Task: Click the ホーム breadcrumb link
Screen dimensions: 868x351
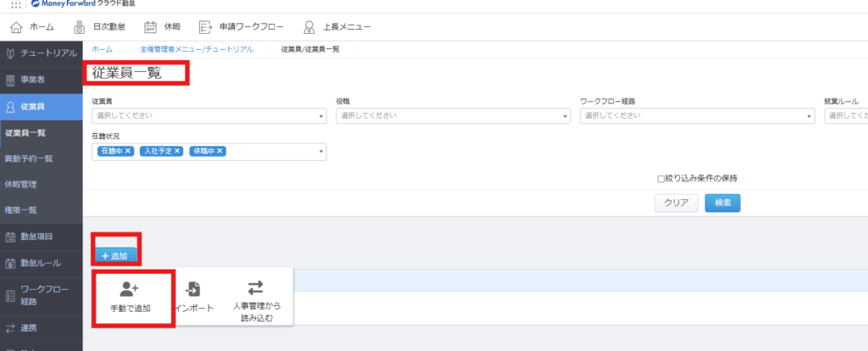Action: [x=102, y=50]
